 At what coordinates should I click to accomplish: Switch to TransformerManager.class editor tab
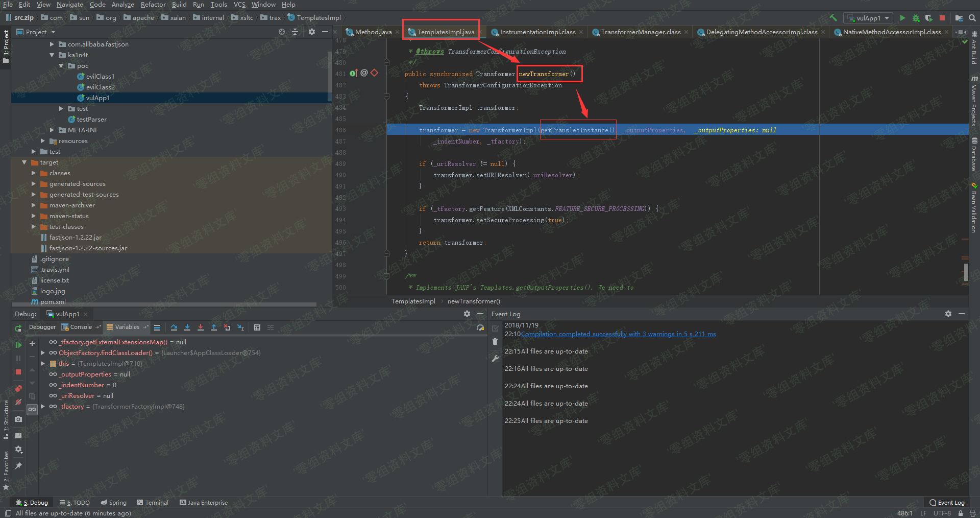point(640,32)
